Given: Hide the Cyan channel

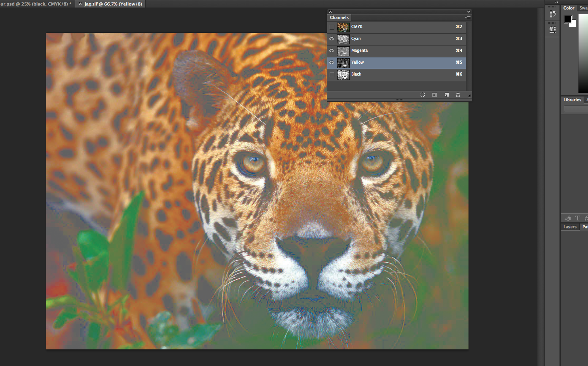Looking at the screenshot, I should 332,39.
